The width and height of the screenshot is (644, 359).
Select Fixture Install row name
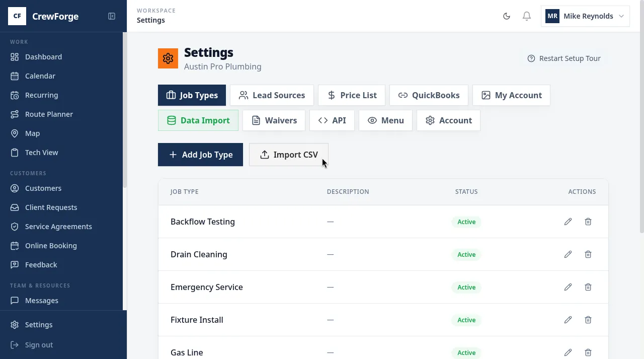click(x=197, y=320)
